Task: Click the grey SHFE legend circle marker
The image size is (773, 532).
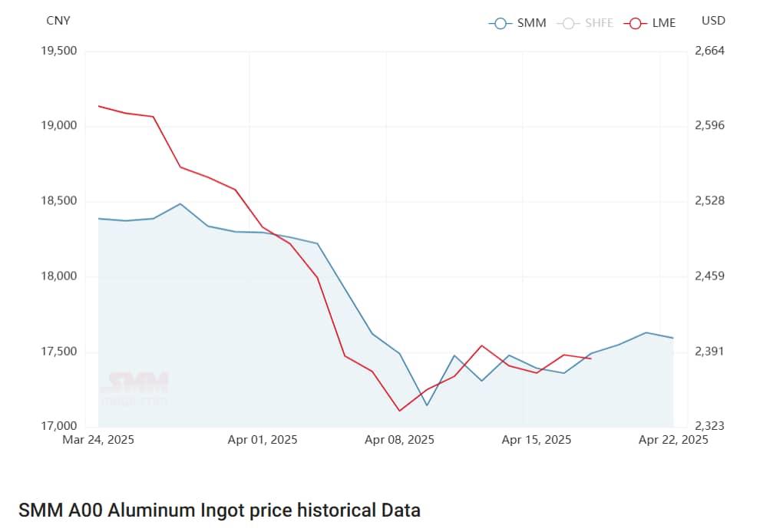Action: [567, 23]
